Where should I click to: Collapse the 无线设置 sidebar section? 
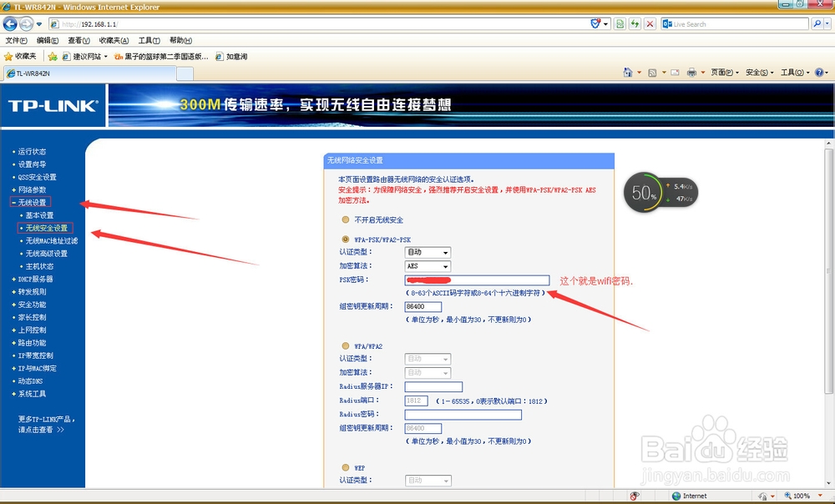click(31, 202)
